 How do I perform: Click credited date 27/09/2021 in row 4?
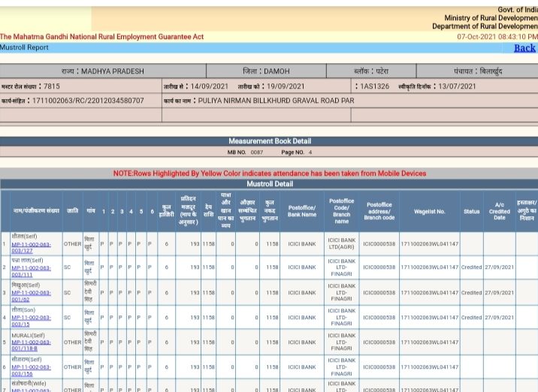click(499, 318)
